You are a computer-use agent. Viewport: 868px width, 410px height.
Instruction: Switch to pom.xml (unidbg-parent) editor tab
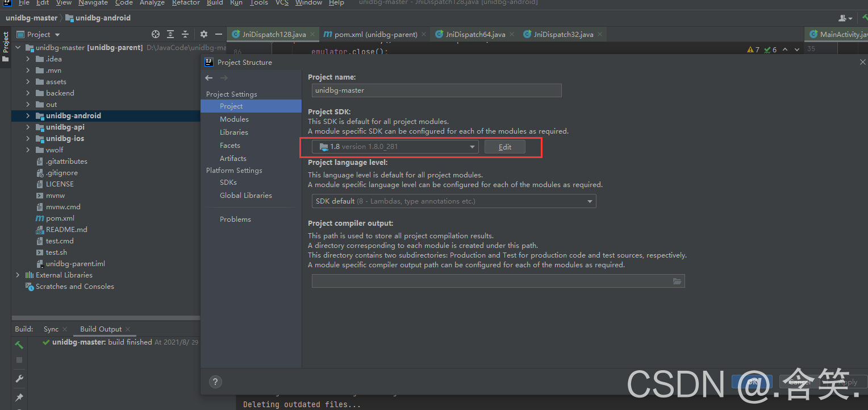coord(375,35)
